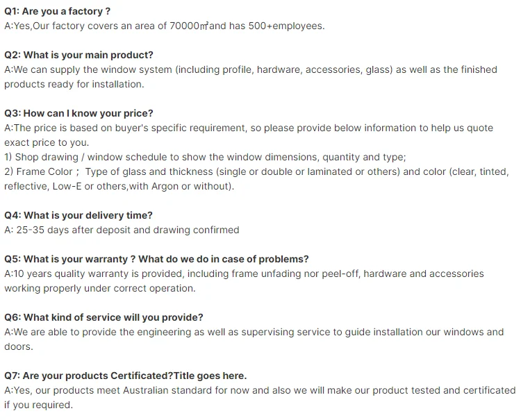521x420 pixels.
Task: Click the final "if you required." line
Action: point(38,405)
